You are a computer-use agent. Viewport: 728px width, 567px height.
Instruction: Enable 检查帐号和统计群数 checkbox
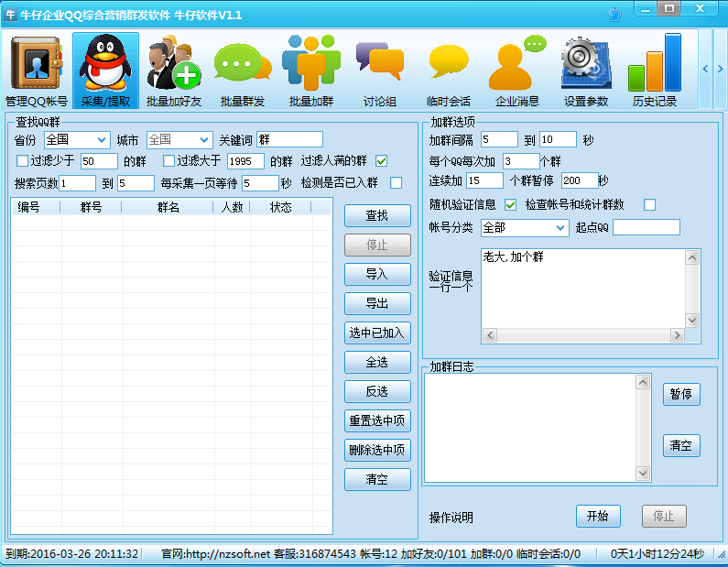649,205
